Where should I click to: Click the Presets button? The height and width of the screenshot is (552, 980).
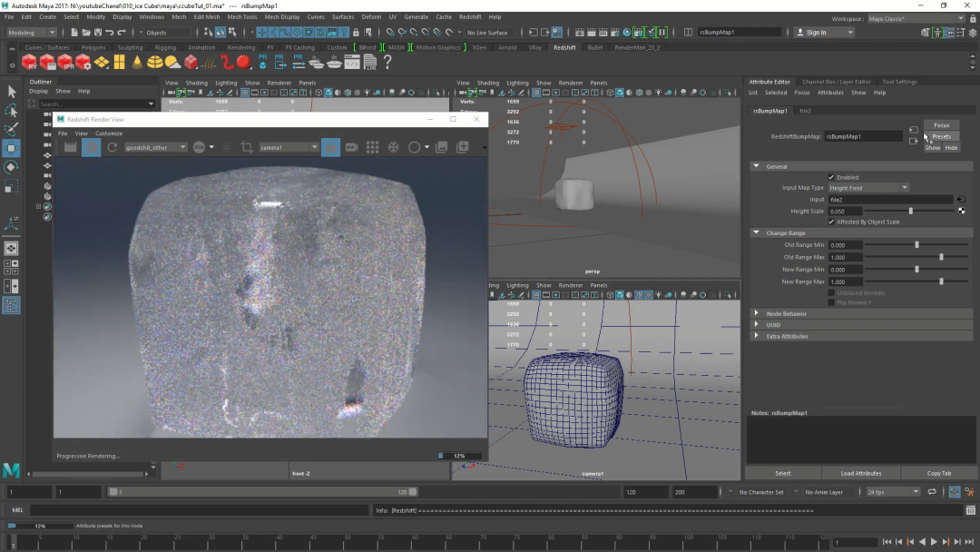(x=941, y=136)
